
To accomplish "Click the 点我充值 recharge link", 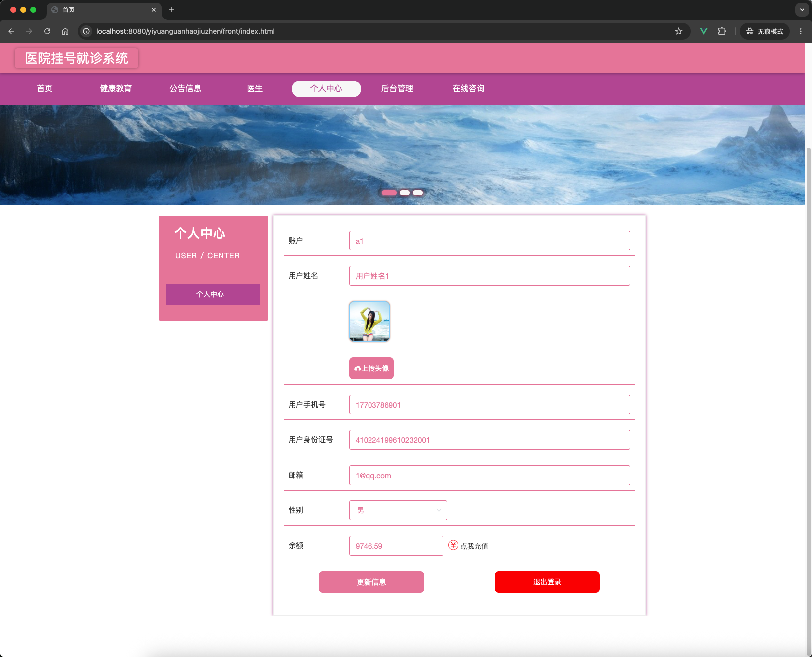I will pos(474,546).
